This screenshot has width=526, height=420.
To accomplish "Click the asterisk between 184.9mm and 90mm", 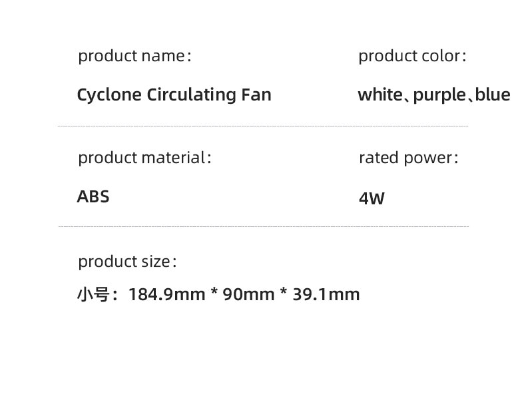I will (214, 293).
